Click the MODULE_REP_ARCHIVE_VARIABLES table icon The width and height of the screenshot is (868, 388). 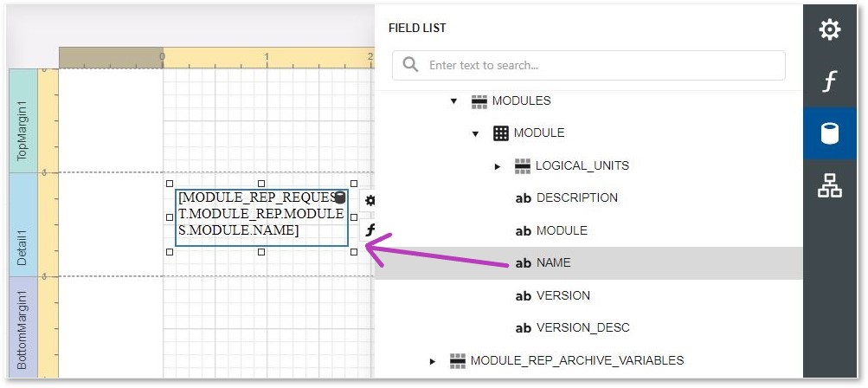pyautogui.click(x=457, y=361)
